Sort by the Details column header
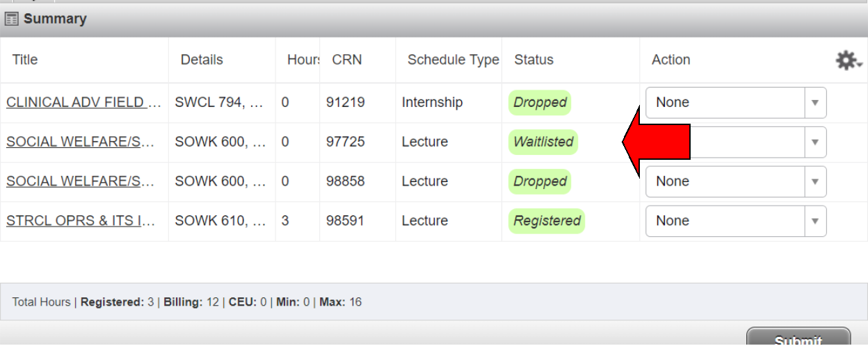This screenshot has height=346, width=868. (x=202, y=60)
